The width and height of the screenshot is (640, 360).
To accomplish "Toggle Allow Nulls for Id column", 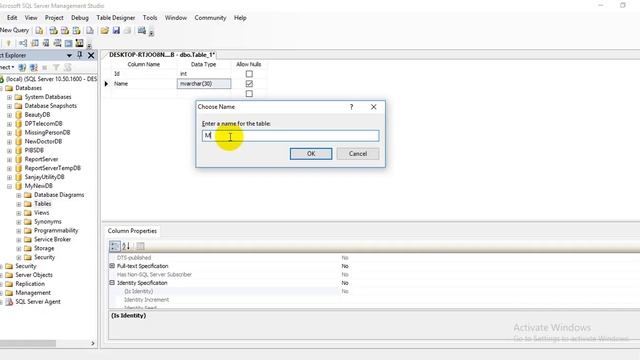I will [x=249, y=74].
